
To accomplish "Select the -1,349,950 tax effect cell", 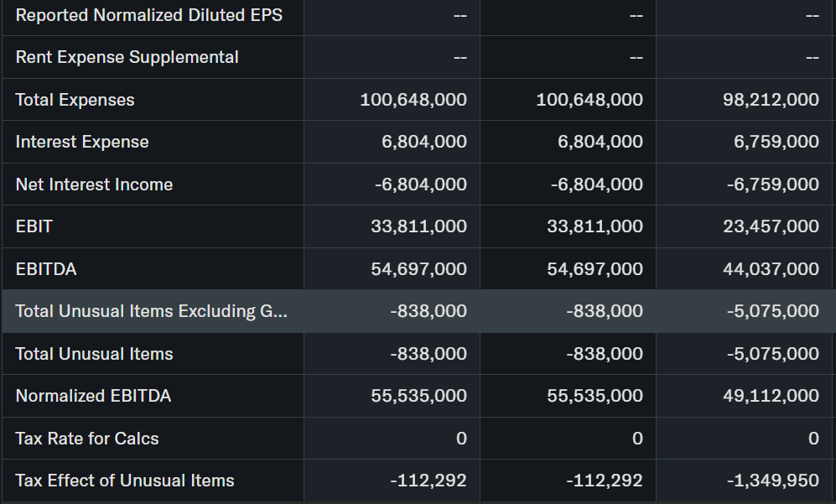I will pos(773,481).
